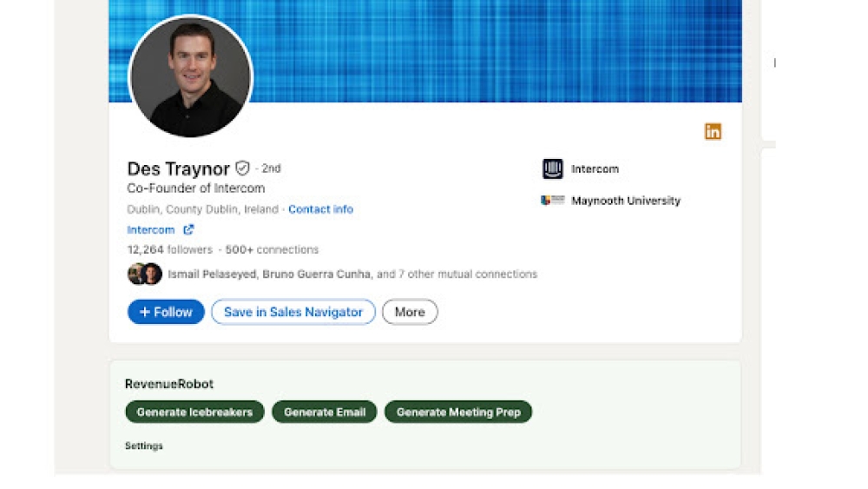Click the Maynooth University logo icon
Image resolution: width=868 pixels, height=489 pixels.
point(552,201)
